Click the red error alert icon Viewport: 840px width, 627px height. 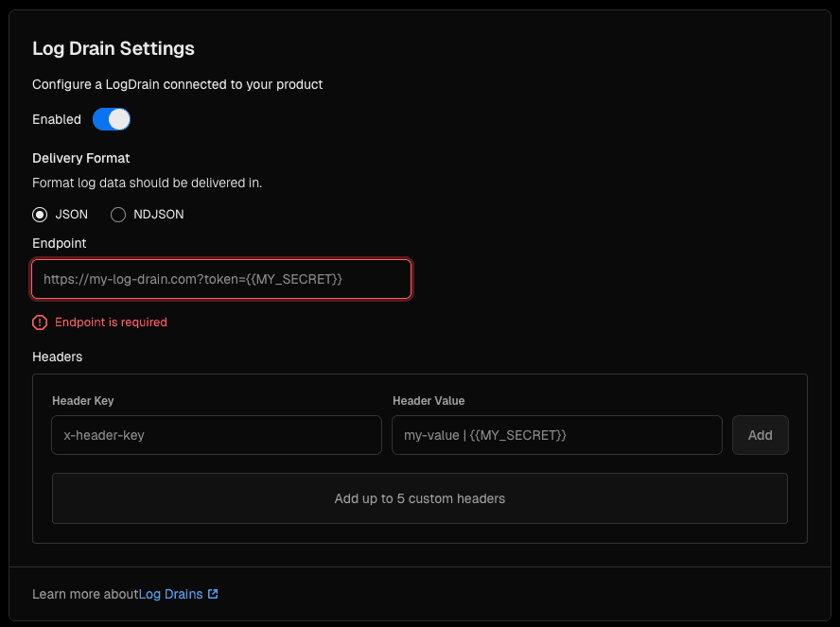[40, 322]
